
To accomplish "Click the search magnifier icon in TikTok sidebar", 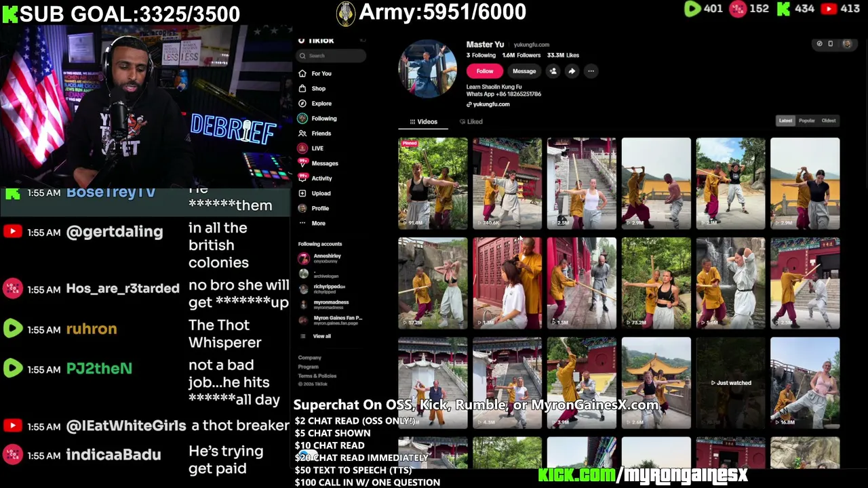I will click(x=302, y=56).
